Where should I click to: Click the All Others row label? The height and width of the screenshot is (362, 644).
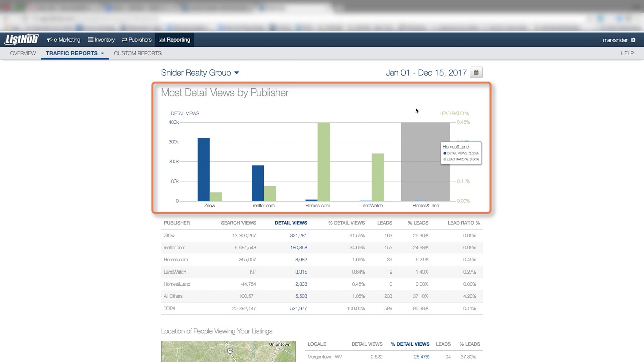[x=173, y=296]
